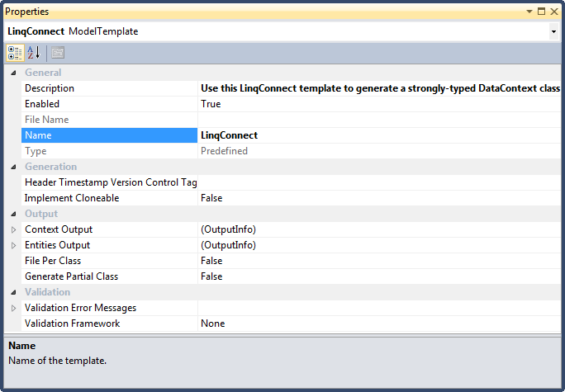Expand the Context Output property

click(x=13, y=229)
